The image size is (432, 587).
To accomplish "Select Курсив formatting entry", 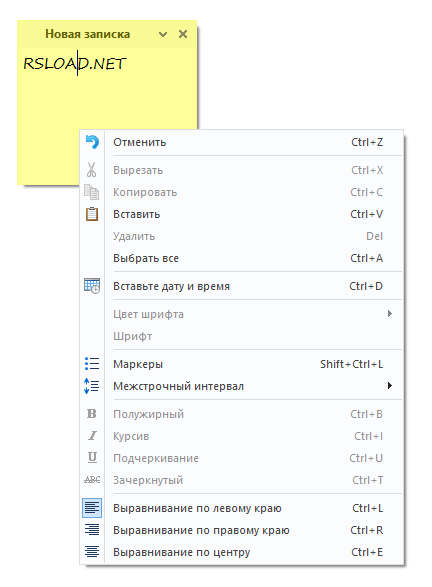I will (242, 436).
